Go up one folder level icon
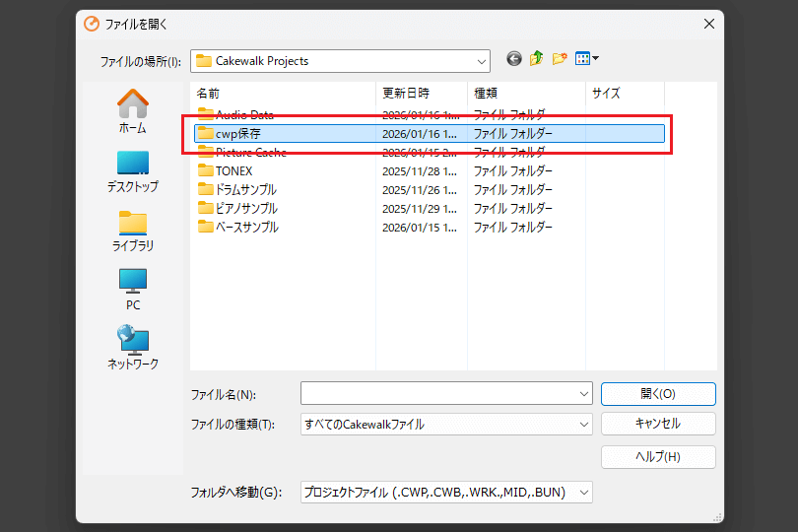 (537, 59)
